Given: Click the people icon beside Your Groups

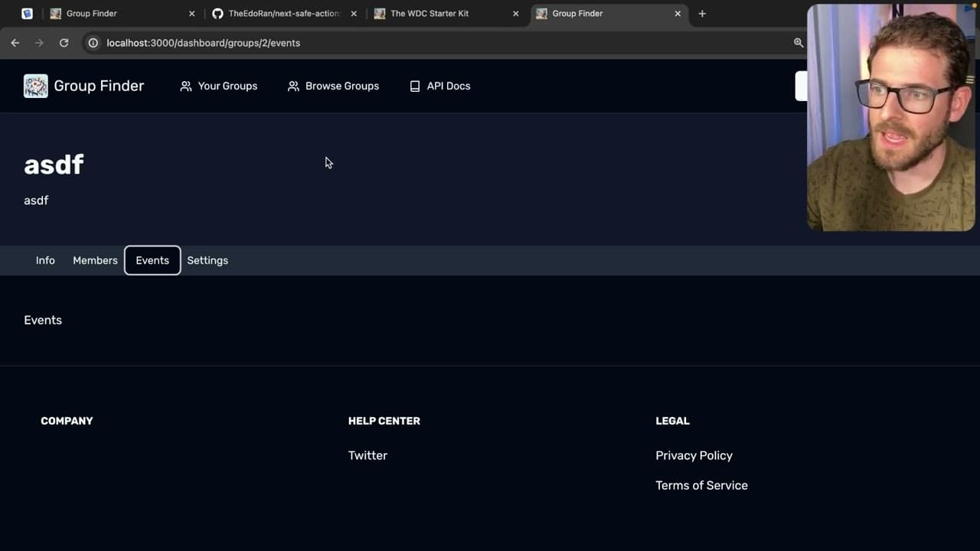Looking at the screenshot, I should click(186, 86).
